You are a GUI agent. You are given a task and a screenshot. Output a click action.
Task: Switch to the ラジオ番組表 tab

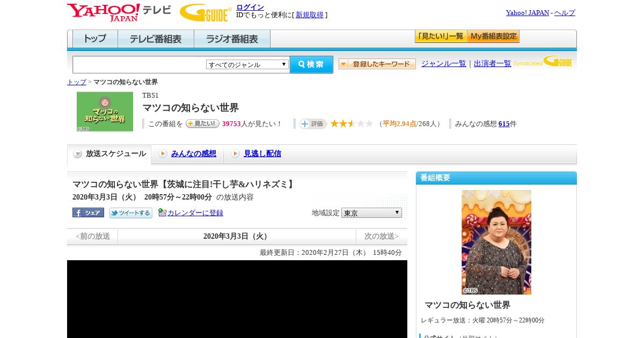232,39
